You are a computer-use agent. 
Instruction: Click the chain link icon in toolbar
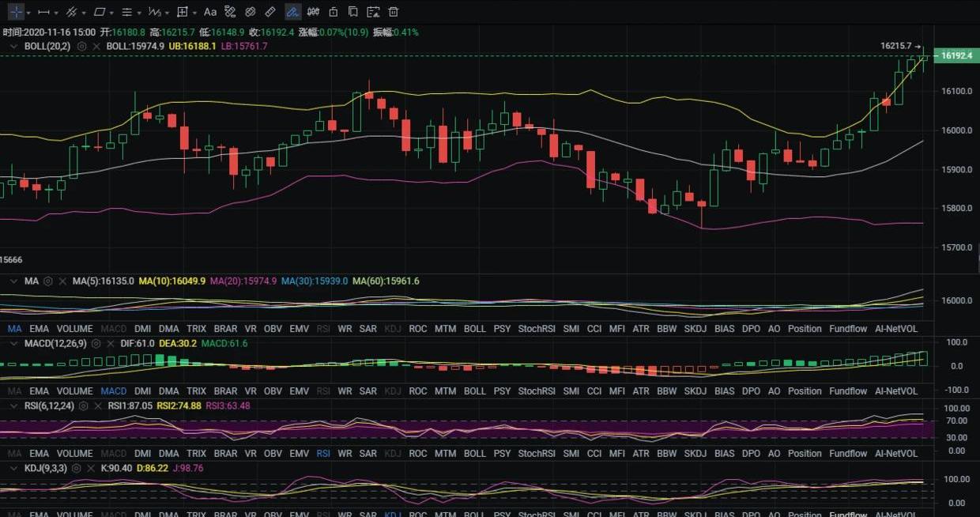pyautogui.click(x=250, y=12)
